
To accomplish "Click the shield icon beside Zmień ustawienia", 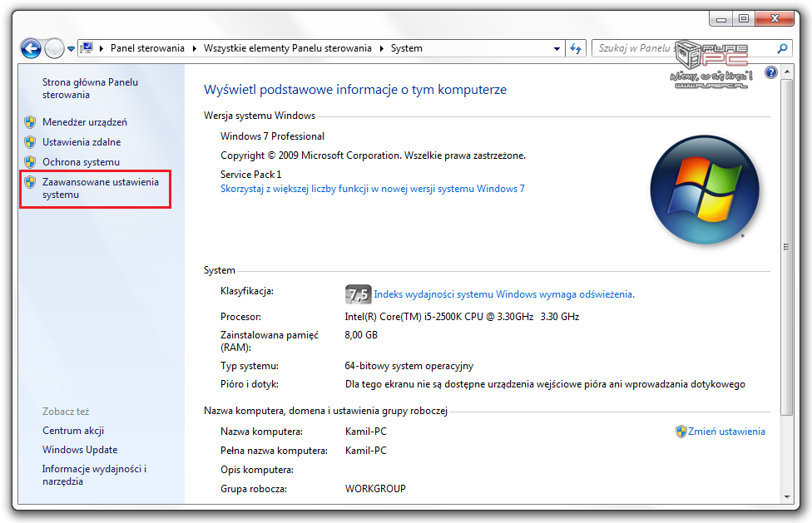I will click(x=681, y=432).
